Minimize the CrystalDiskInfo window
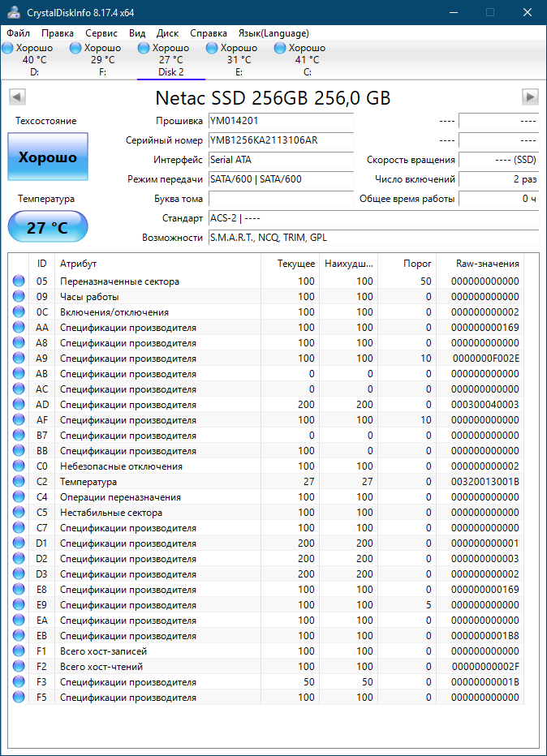Image resolution: width=547 pixels, height=756 pixels. pos(454,12)
